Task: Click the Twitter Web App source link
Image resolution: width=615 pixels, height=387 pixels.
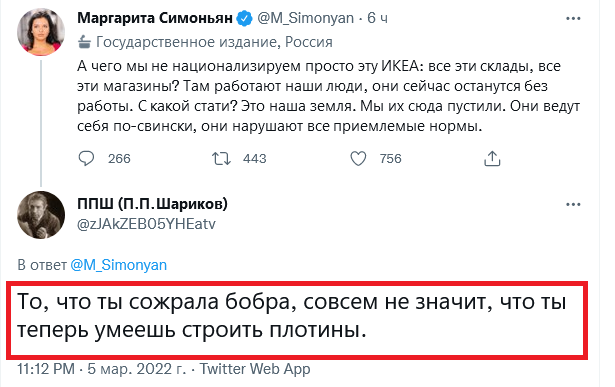Action: 255,369
